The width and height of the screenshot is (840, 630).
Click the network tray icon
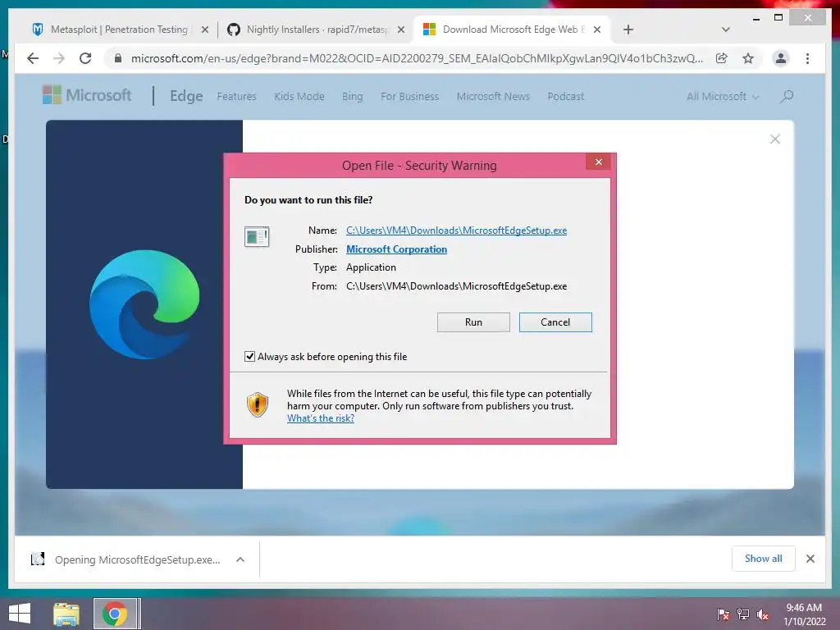tap(742, 614)
